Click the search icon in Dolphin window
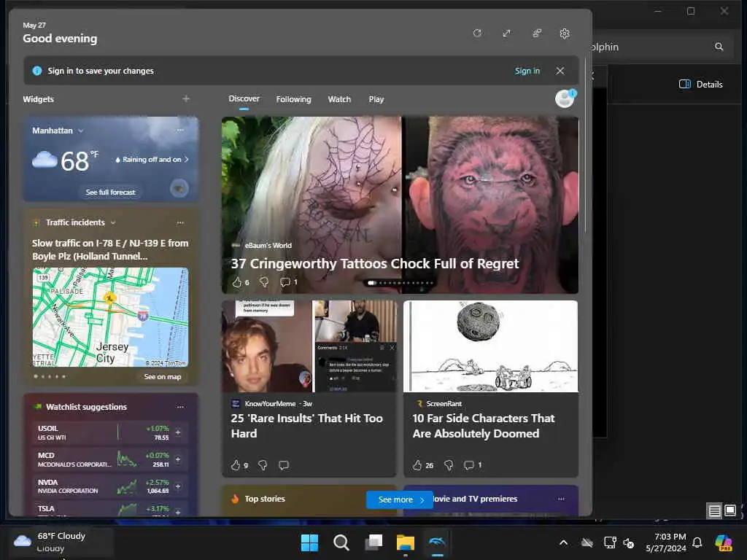This screenshot has height=560, width=747. tap(719, 47)
